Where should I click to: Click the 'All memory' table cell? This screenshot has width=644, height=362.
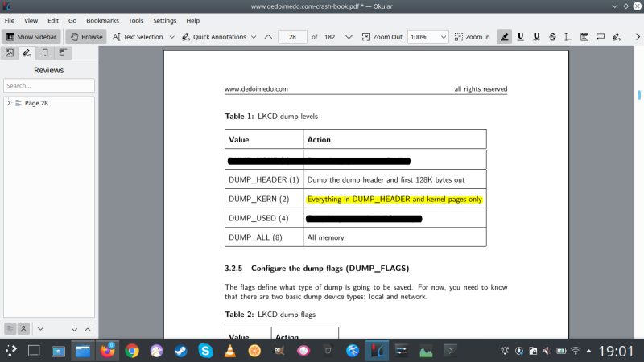pyautogui.click(x=394, y=237)
